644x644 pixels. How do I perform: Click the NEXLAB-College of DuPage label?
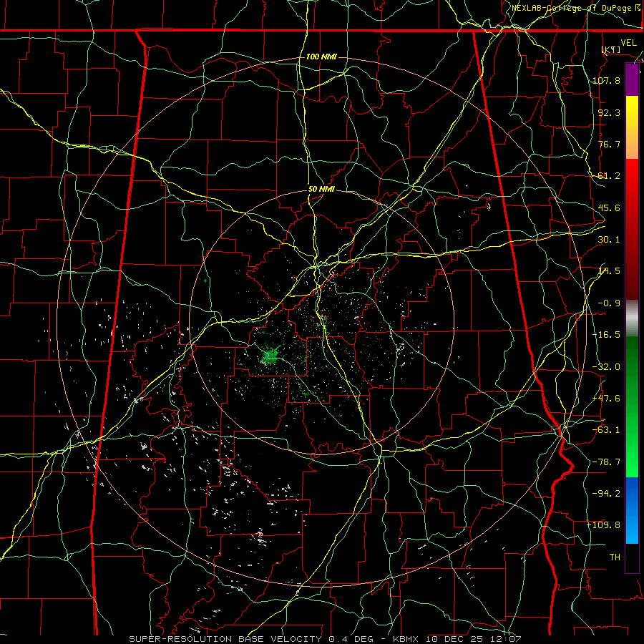coord(576,8)
